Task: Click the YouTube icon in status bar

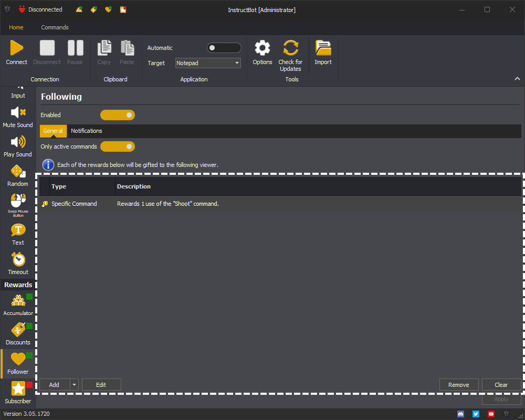Action: click(x=491, y=414)
